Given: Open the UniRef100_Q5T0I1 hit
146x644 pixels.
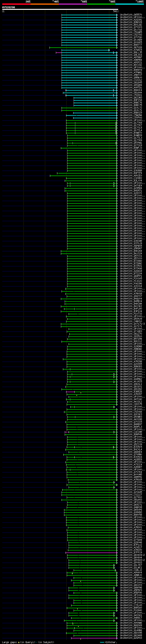Looking at the screenshot, I should tap(131, 256).
